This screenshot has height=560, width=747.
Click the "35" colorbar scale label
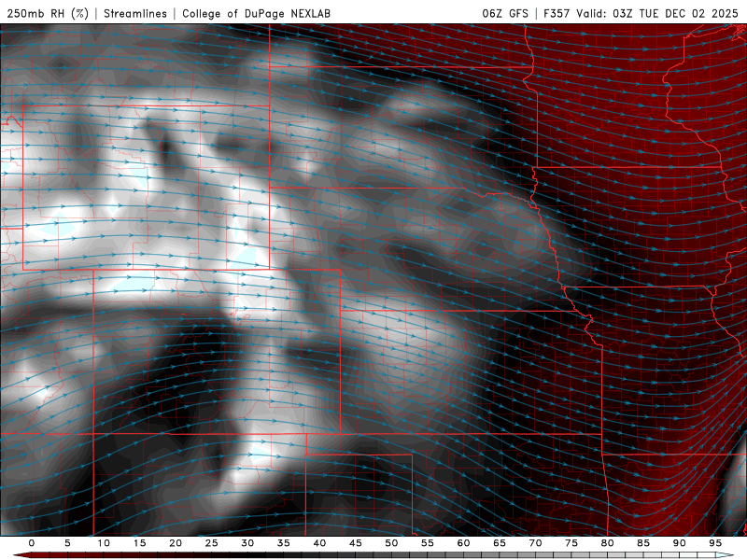coord(284,543)
